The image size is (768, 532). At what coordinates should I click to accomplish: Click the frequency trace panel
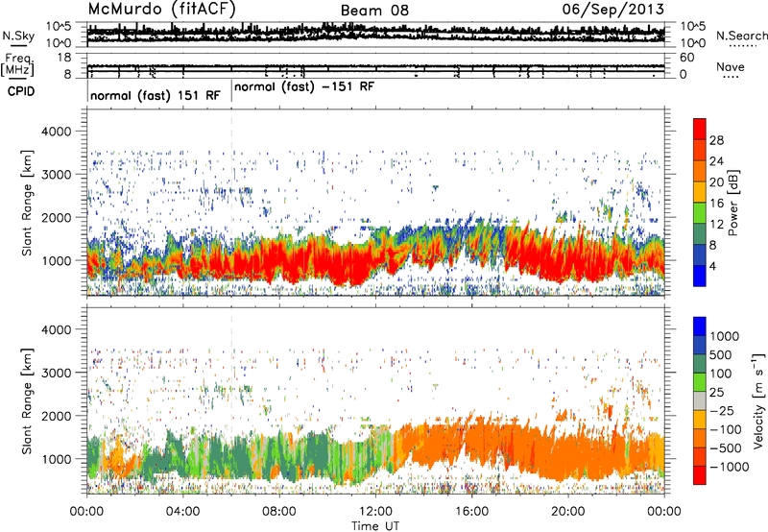375,65
